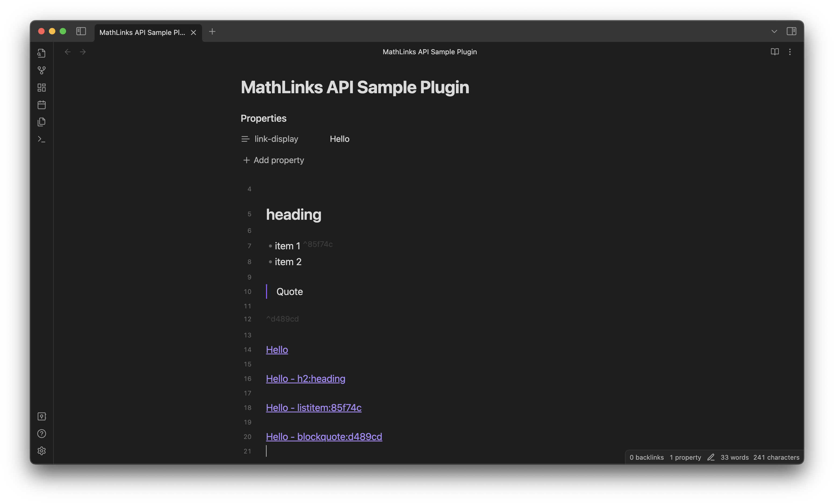Follow the Hello - h2:heading link

point(305,379)
